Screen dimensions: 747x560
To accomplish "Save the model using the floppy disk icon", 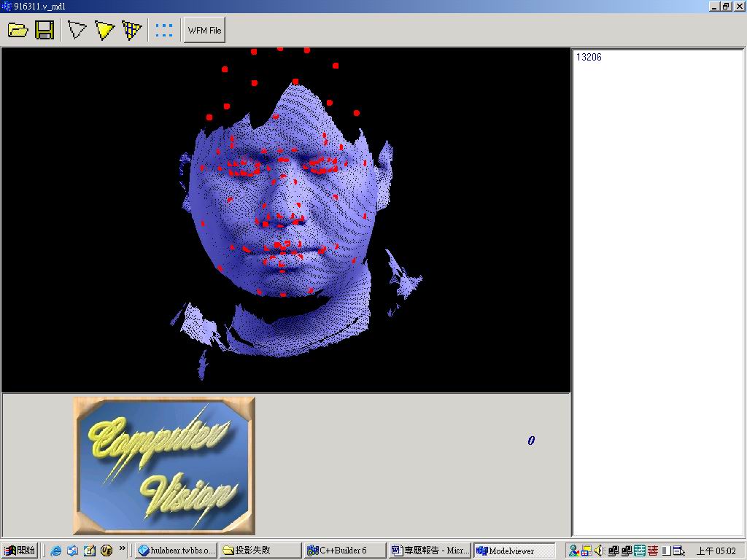I will point(44,30).
